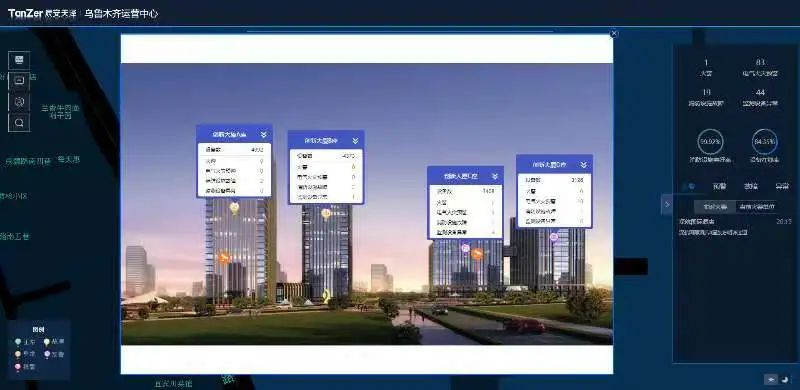This screenshot has width=800, height=390.
Task: Click the orange marker on Tower C building
Action: click(477, 253)
